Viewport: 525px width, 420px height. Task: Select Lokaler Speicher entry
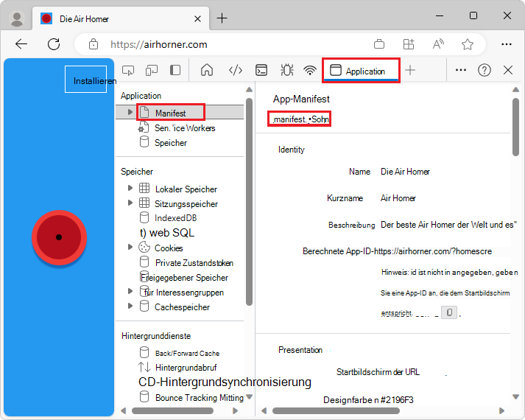click(x=178, y=189)
